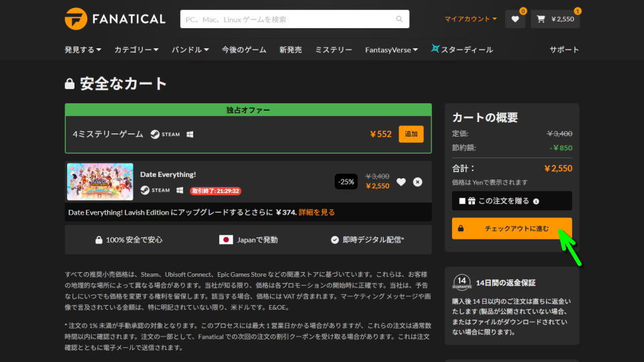This screenshot has height=362, width=644.
Task: Open サポート page
Action: pos(564,50)
